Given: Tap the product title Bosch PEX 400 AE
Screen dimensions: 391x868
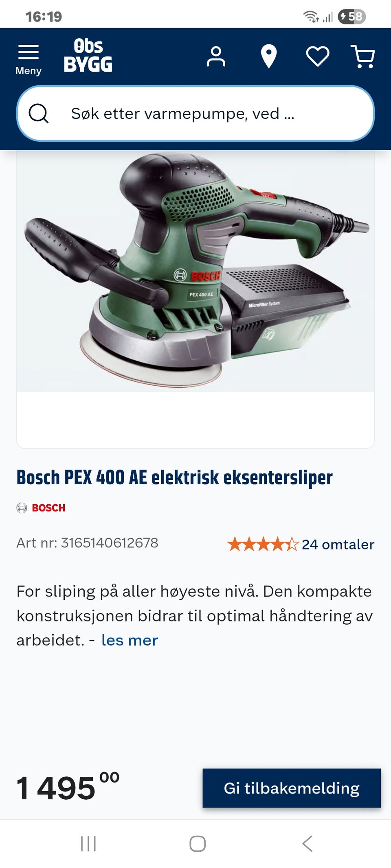Looking at the screenshot, I should coord(174,477).
